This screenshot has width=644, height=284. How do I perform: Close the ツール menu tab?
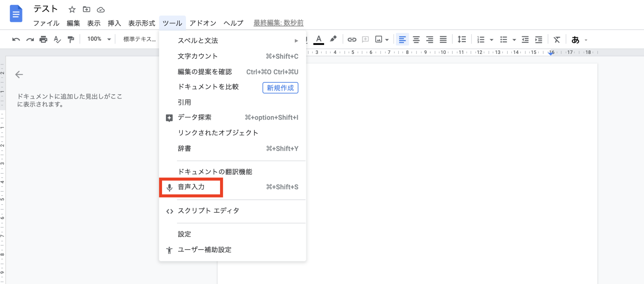tap(172, 23)
